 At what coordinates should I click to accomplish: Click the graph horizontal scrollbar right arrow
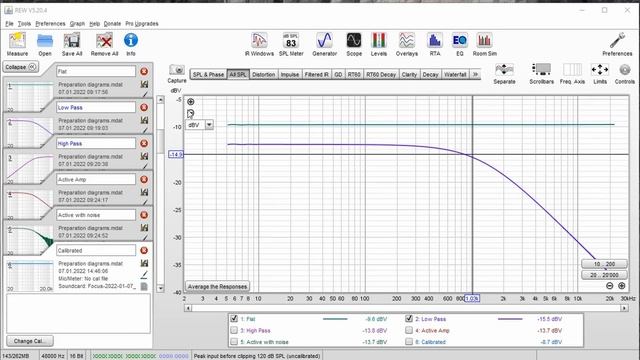pos(624,308)
